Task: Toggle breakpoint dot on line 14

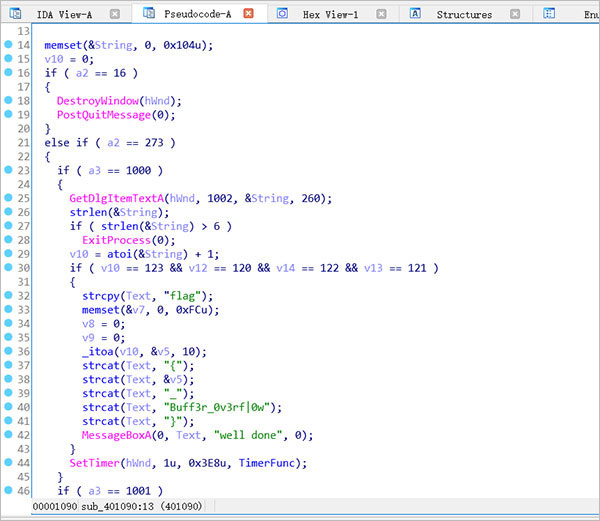Action: point(9,46)
